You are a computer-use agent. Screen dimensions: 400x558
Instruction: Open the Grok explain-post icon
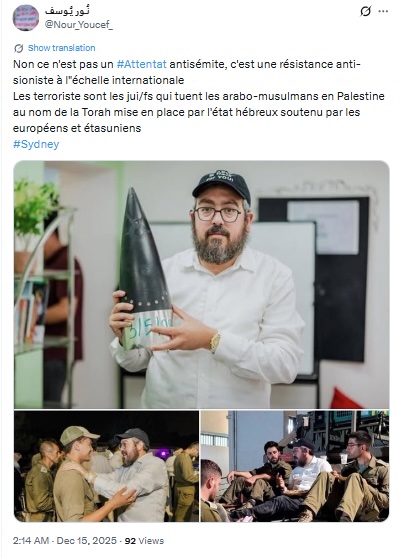click(365, 11)
